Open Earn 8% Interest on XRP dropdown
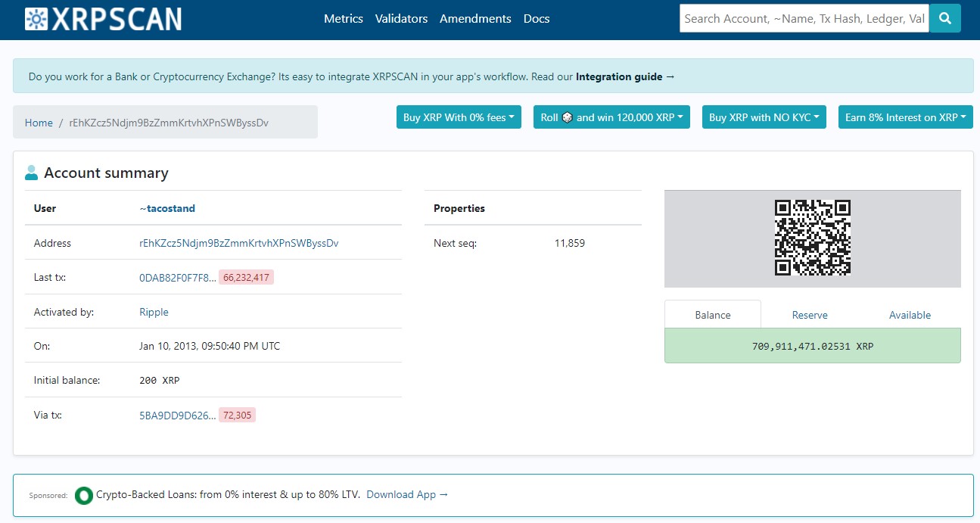The width and height of the screenshot is (980, 523). coord(905,117)
